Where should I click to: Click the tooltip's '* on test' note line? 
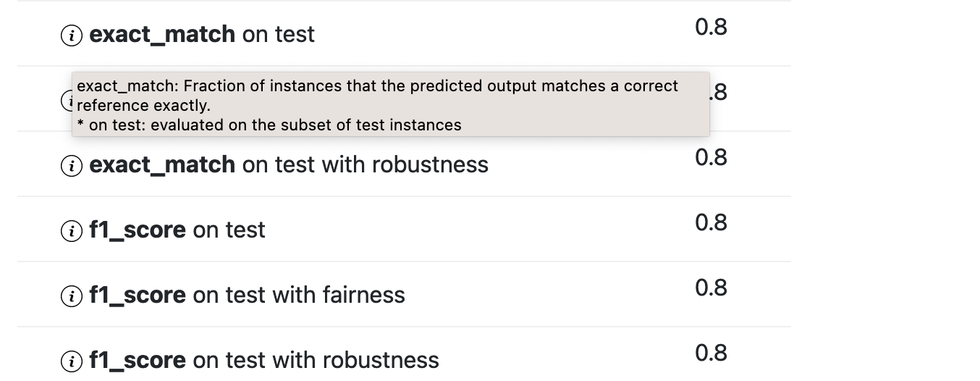click(x=269, y=125)
